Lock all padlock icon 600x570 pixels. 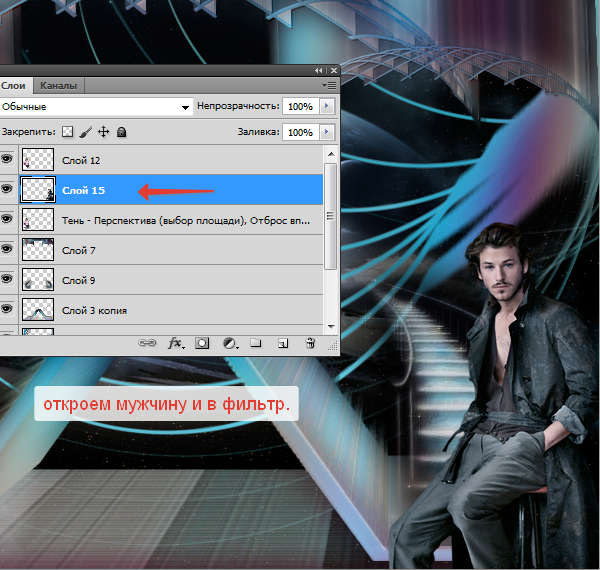[121, 132]
